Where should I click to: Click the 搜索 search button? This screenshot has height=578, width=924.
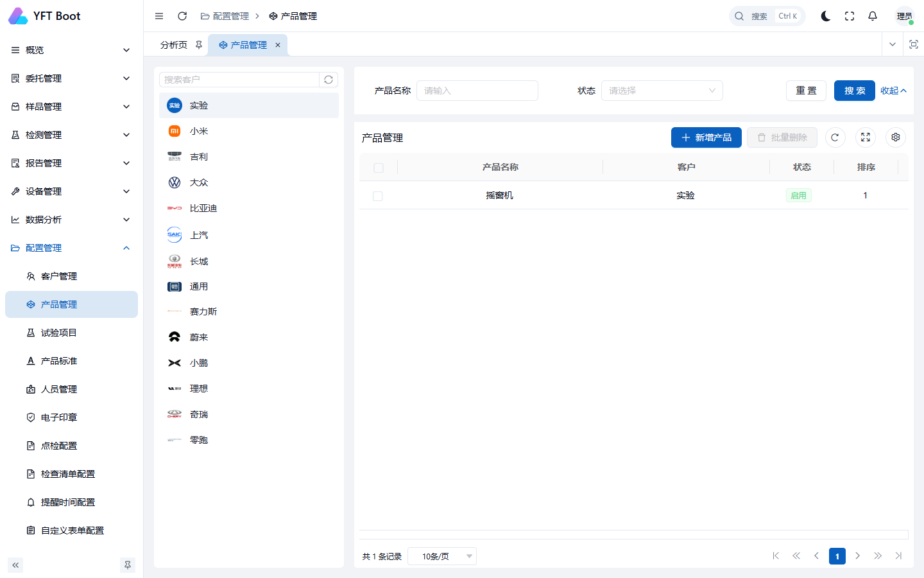pyautogui.click(x=855, y=91)
